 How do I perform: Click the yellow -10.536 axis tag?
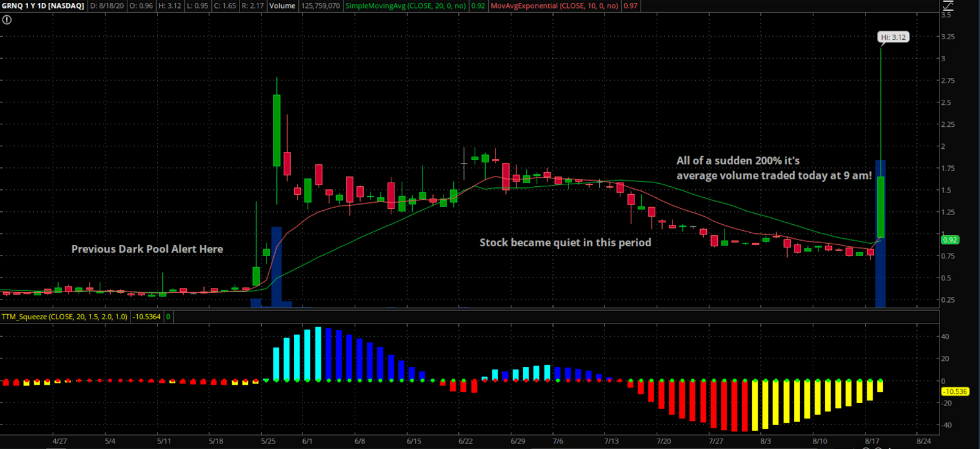(x=955, y=391)
